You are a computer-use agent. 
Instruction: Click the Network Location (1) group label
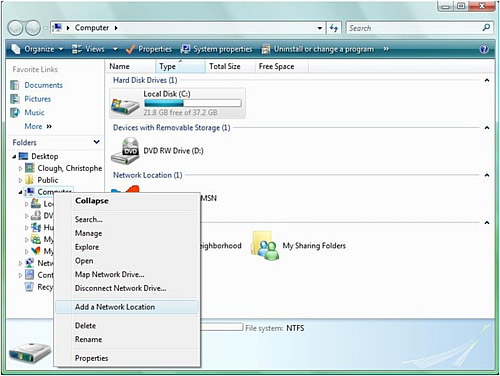(147, 175)
